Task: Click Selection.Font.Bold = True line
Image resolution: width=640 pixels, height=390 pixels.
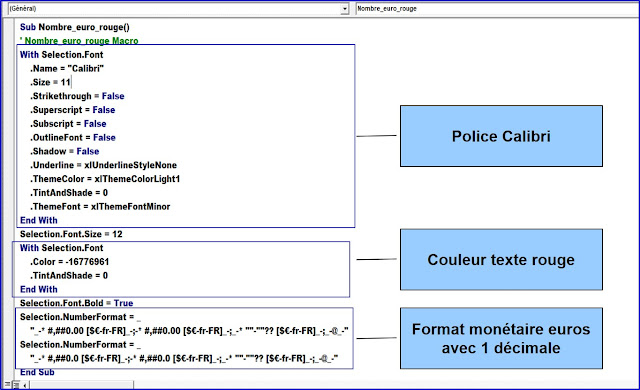Action: (x=76, y=303)
